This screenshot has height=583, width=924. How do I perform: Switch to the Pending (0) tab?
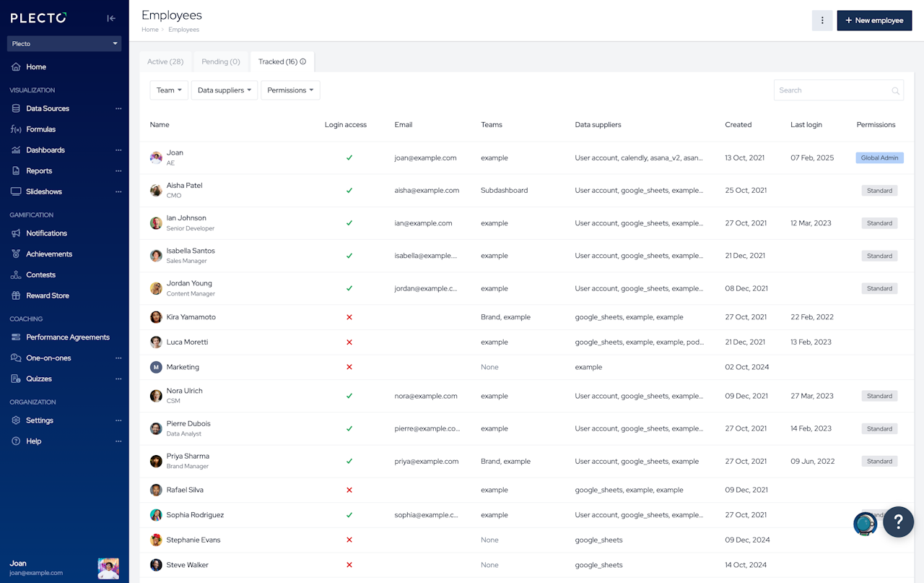click(221, 62)
